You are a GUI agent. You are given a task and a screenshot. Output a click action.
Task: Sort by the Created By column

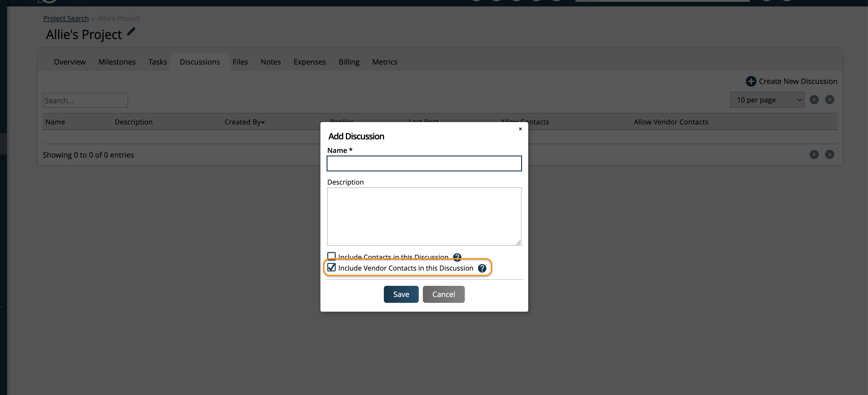pos(244,122)
